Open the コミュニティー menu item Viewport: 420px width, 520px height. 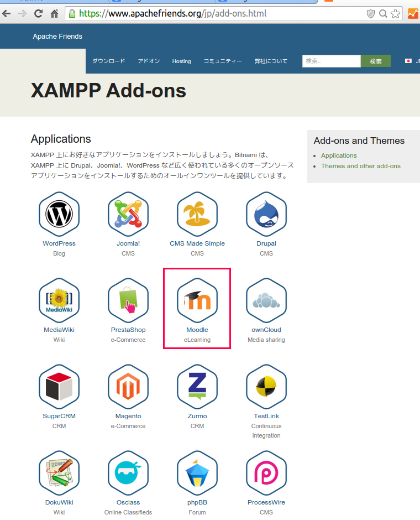coord(223,61)
